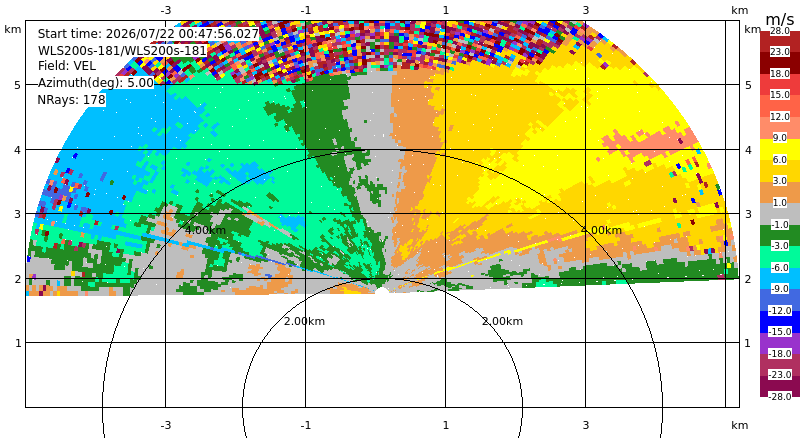The height and width of the screenshot is (438, 800).
Task: Click the Field: VEL label
Action: [x=67, y=66]
